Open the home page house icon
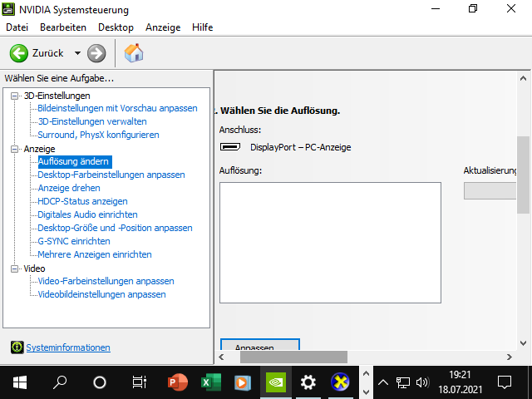This screenshot has width=532, height=399. point(134,53)
